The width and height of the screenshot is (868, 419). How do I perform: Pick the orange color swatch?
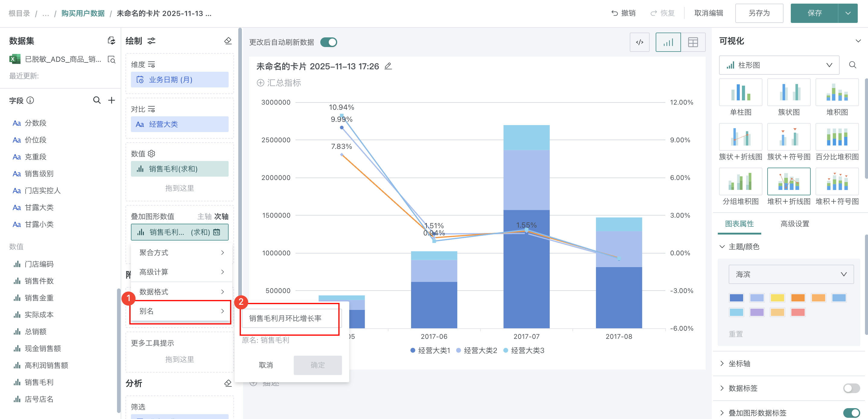pyautogui.click(x=797, y=298)
